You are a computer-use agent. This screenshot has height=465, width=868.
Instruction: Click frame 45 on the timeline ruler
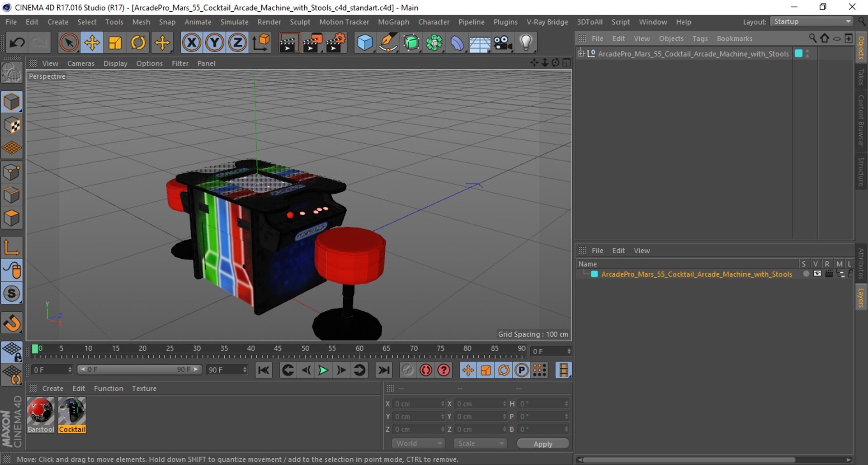coord(278,349)
